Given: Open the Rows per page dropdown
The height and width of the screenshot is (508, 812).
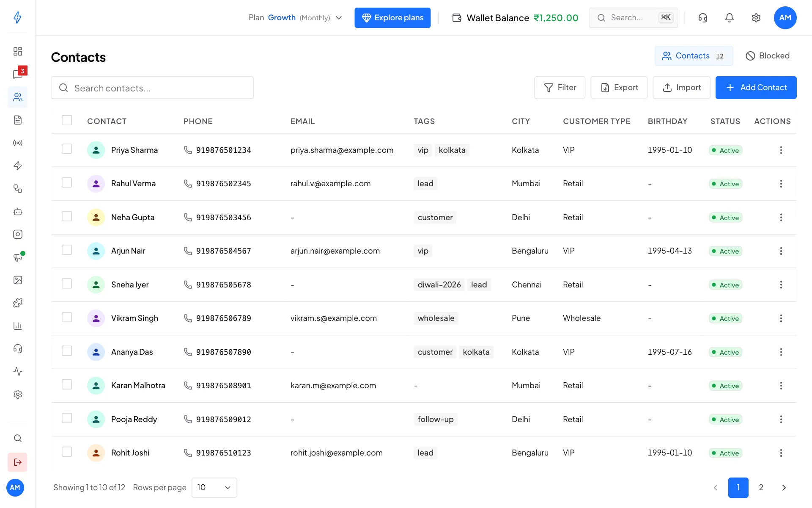Looking at the screenshot, I should 214,488.
